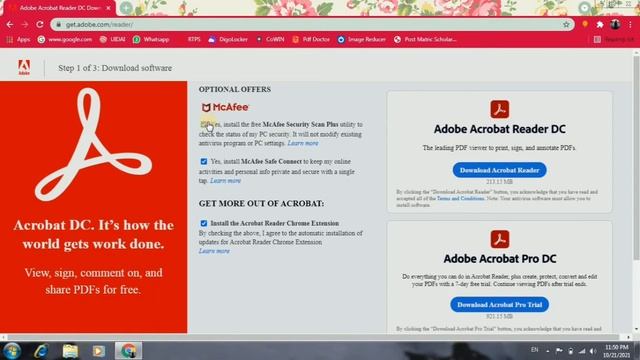Open the tab search dropdown circle
The height and width of the screenshot is (360, 640).
pyautogui.click(x=585, y=7)
